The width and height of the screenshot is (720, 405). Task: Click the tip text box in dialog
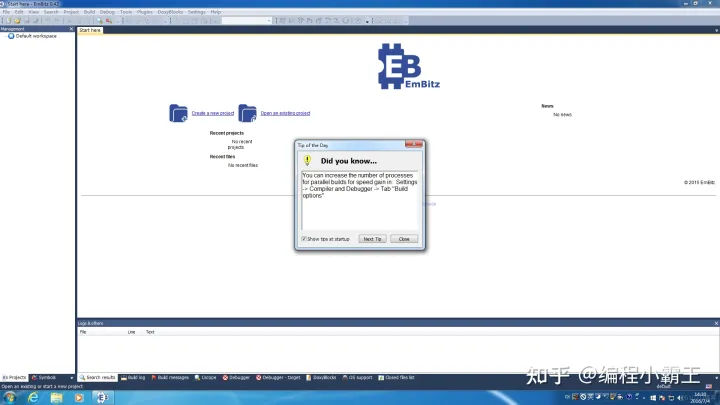coord(360,200)
